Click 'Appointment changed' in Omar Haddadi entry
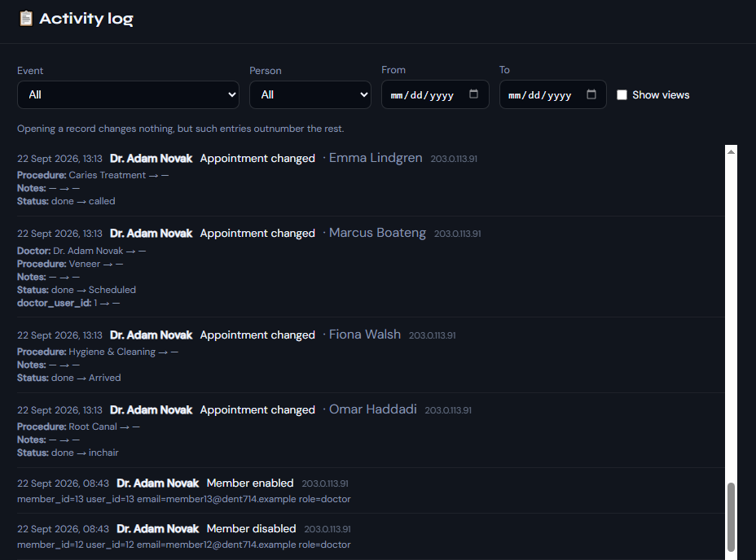Image resolution: width=756 pixels, height=560 pixels. click(257, 410)
